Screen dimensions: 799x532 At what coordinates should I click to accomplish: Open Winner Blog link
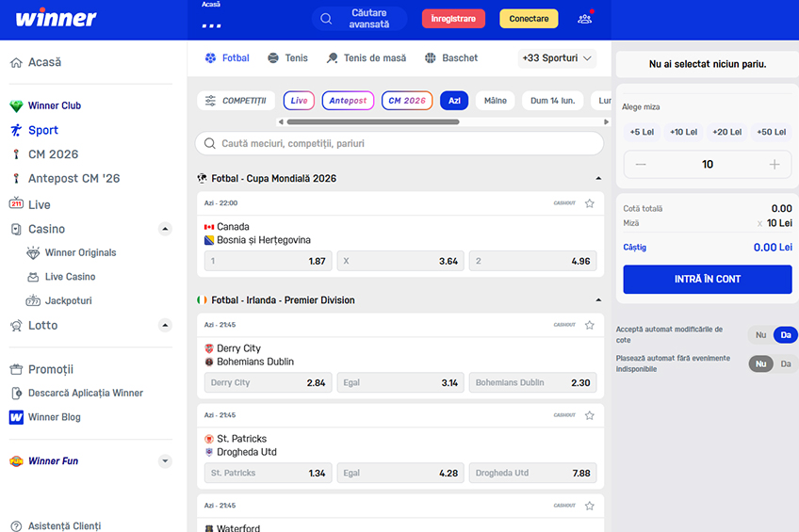click(54, 417)
